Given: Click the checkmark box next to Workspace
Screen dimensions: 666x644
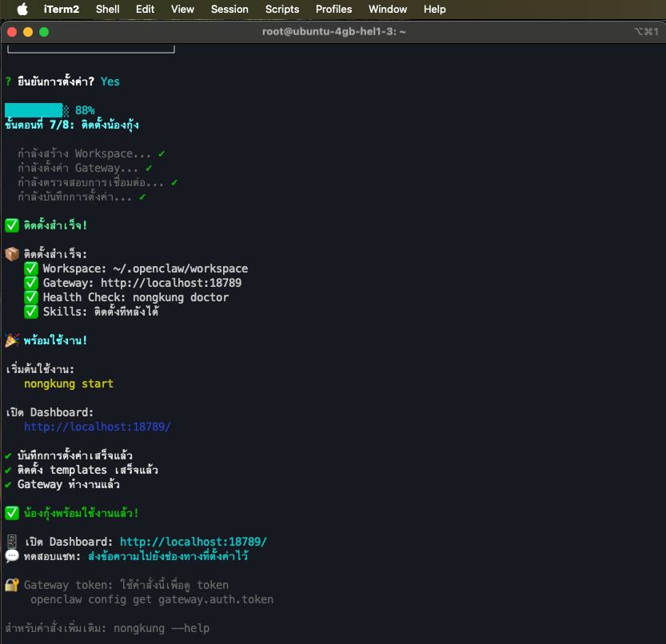Looking at the screenshot, I should tap(31, 268).
